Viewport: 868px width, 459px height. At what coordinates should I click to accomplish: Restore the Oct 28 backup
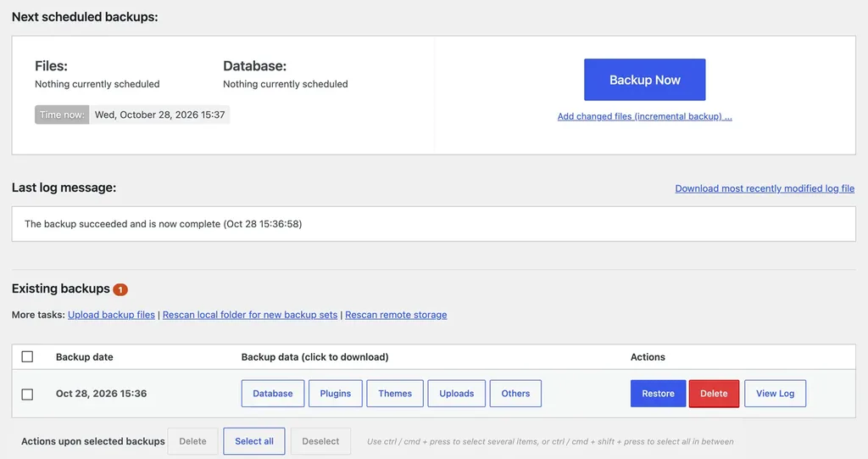click(x=658, y=394)
